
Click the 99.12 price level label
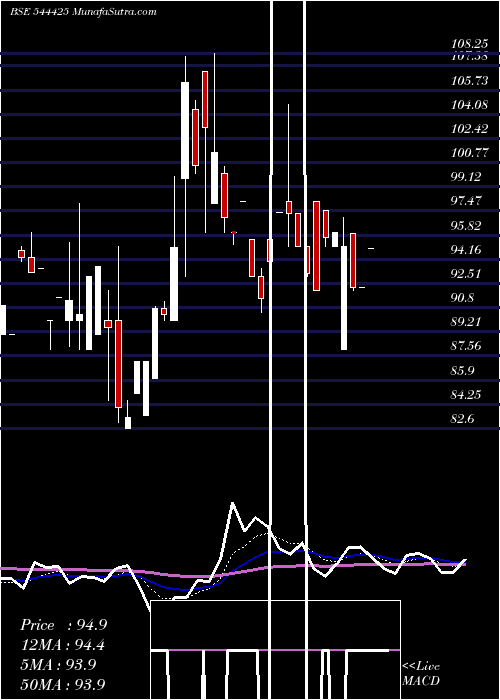pos(467,177)
